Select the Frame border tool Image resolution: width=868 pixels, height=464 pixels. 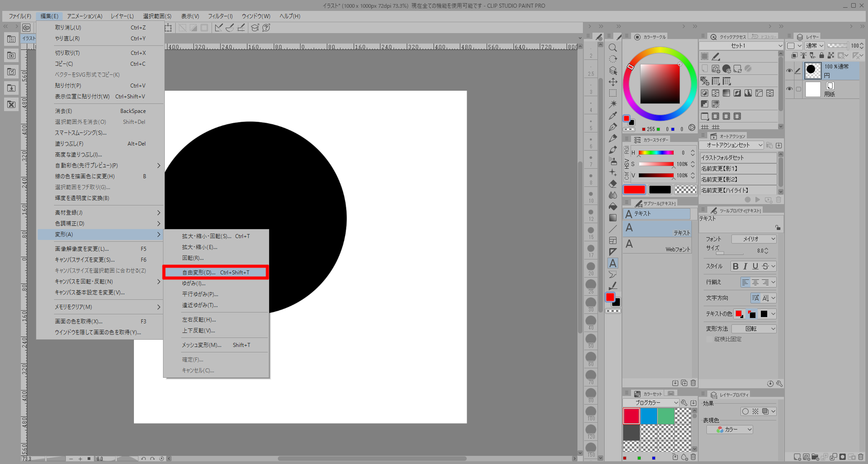tap(613, 240)
